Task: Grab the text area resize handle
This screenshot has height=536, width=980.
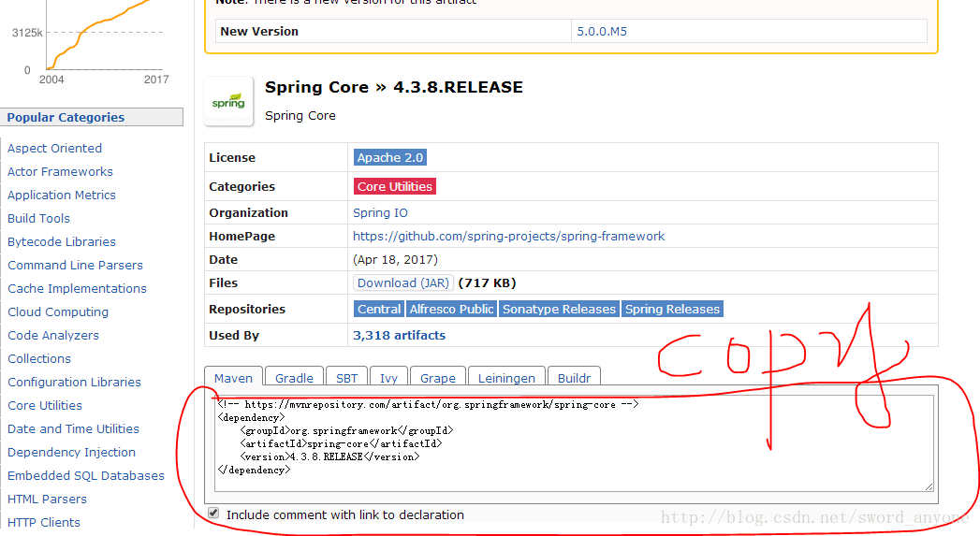Action: [929, 487]
